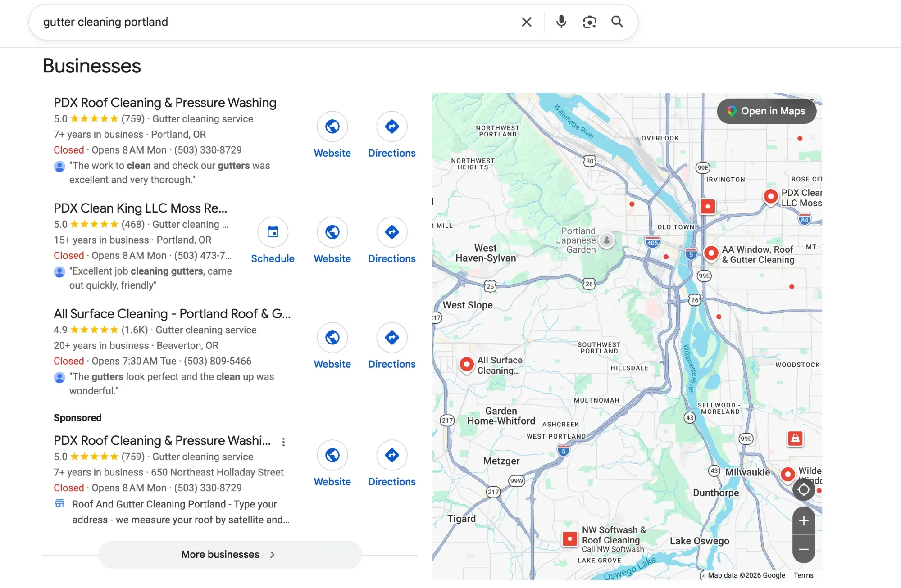The height and width of the screenshot is (588, 901).
Task: Center map on my location with the target icon
Action: pos(804,490)
